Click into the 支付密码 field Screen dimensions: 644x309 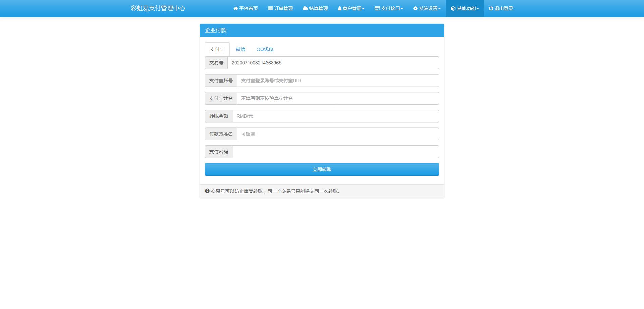click(x=335, y=152)
